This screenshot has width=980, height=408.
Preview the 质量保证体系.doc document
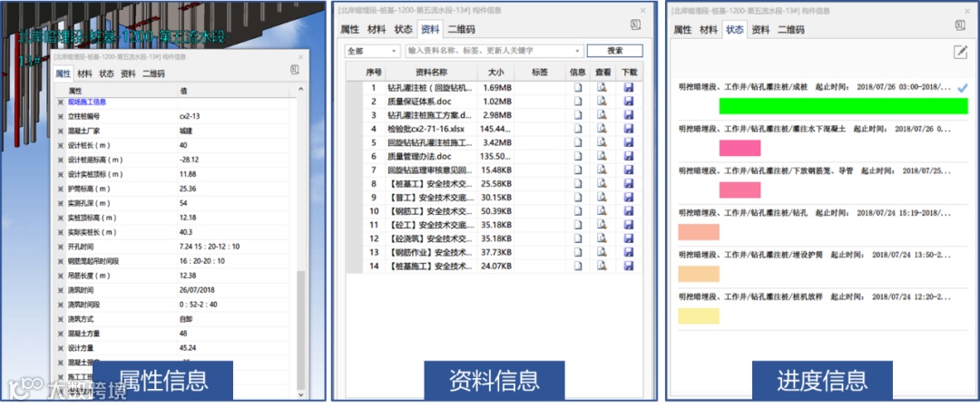coord(603,101)
